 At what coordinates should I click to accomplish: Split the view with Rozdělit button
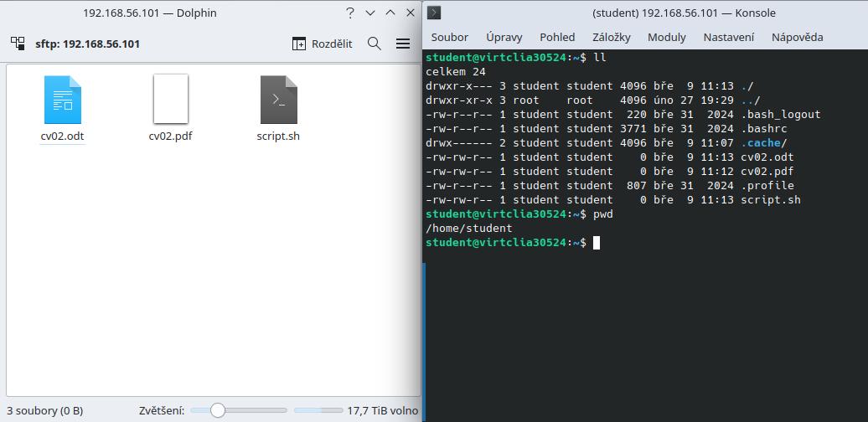(322, 44)
